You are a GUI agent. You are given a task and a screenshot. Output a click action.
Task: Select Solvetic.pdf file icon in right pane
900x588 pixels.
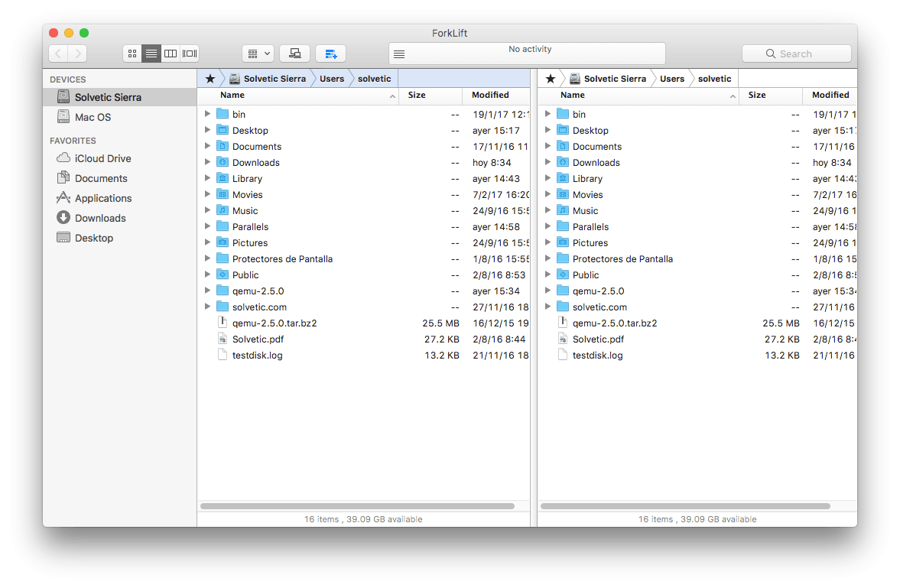coord(563,339)
